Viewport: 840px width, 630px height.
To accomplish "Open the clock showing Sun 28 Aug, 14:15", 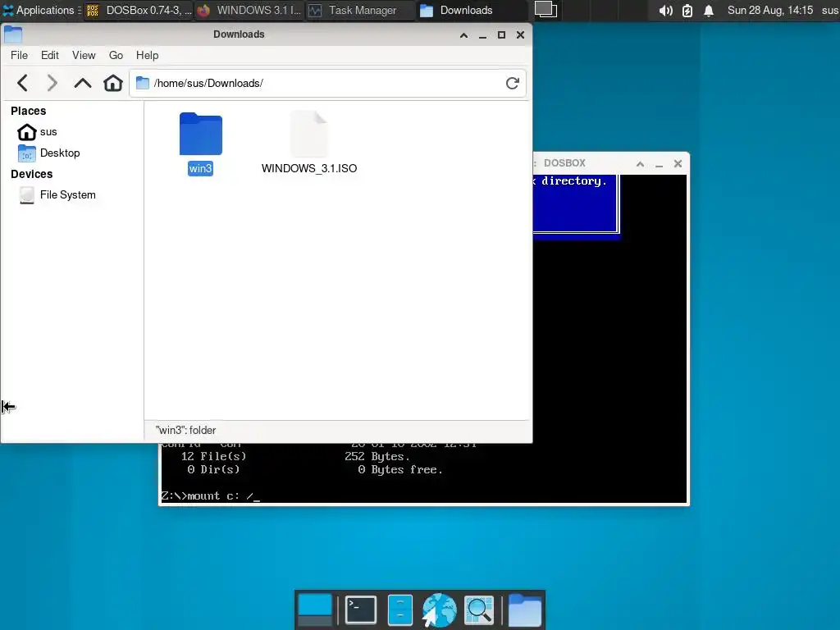I will (x=769, y=10).
